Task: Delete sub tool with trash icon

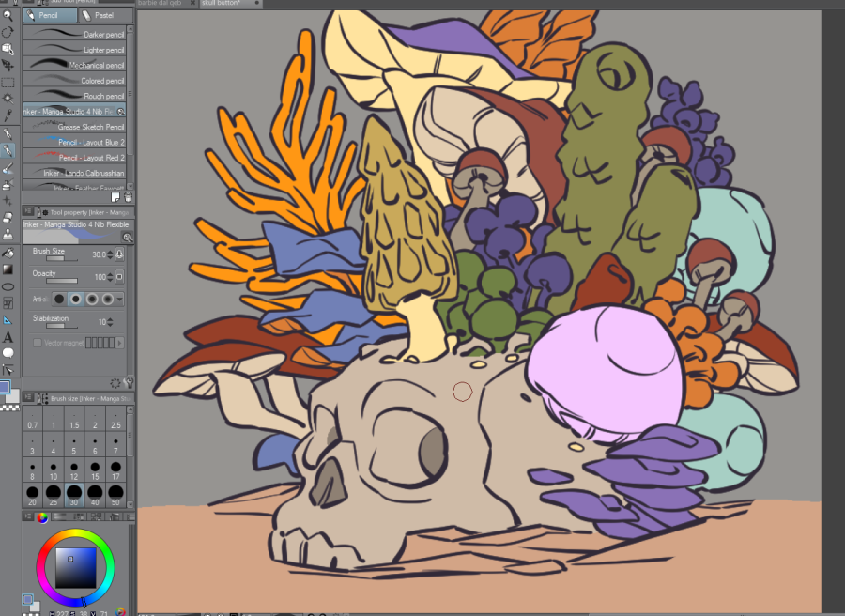Action: click(128, 197)
